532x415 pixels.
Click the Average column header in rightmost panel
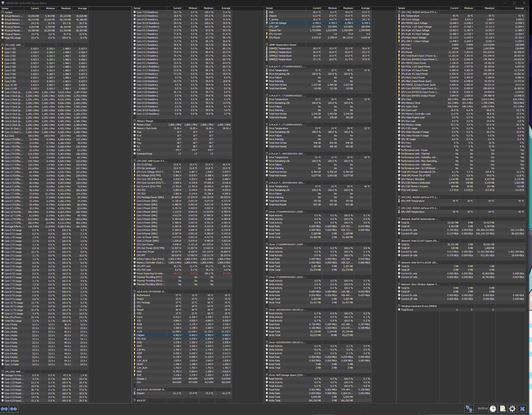[519, 8]
